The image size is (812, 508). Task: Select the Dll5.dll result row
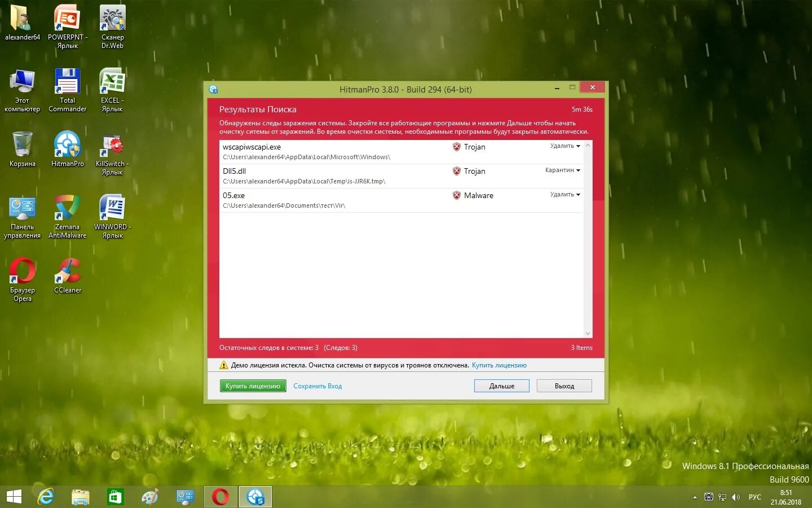401,176
